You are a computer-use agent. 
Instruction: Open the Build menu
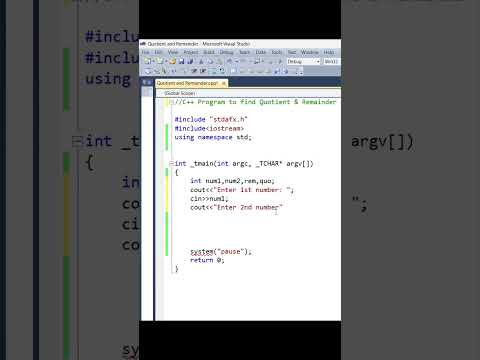(x=209, y=52)
